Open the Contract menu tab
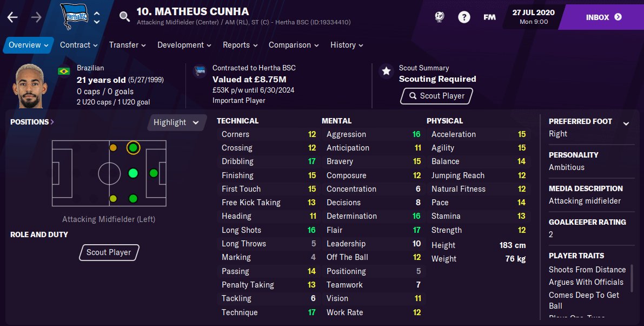 point(78,45)
